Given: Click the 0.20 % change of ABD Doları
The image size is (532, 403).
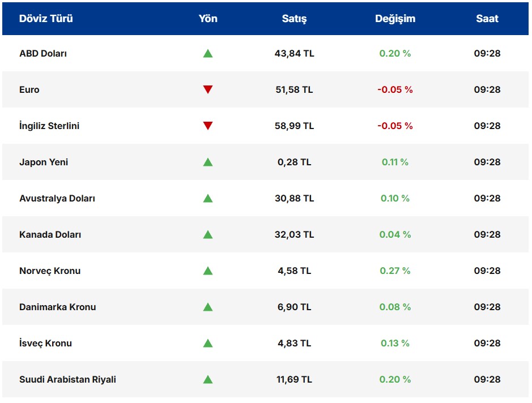Looking at the screenshot, I should pos(394,53).
